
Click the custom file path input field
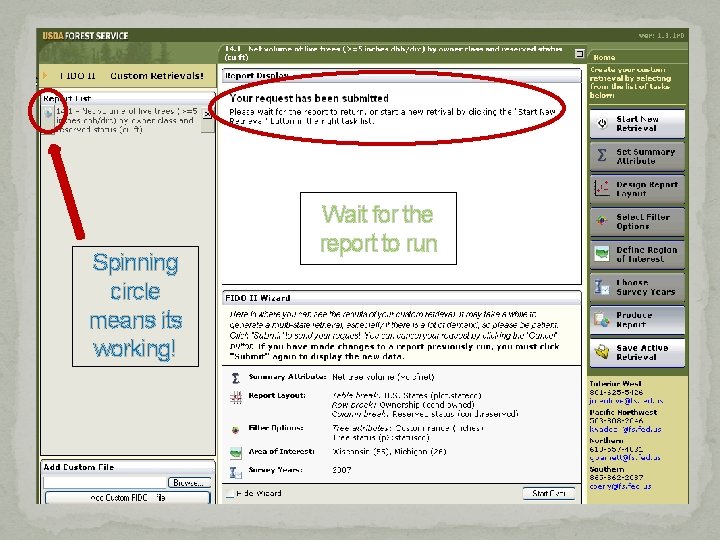[x=105, y=482]
